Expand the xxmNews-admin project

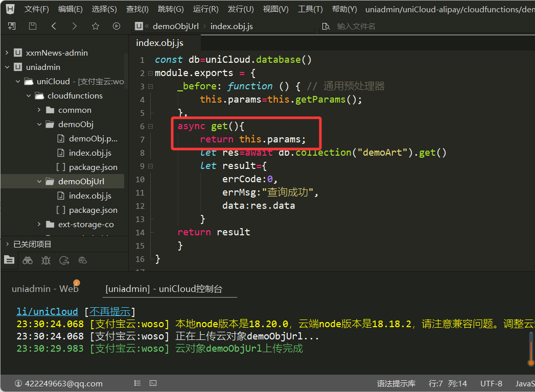(7, 53)
